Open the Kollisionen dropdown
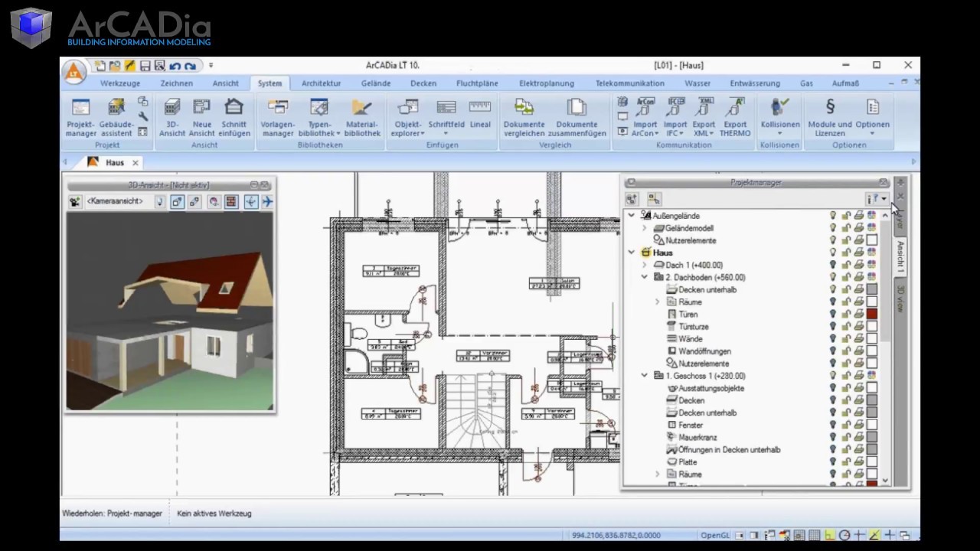The image size is (980, 551). 779,116
